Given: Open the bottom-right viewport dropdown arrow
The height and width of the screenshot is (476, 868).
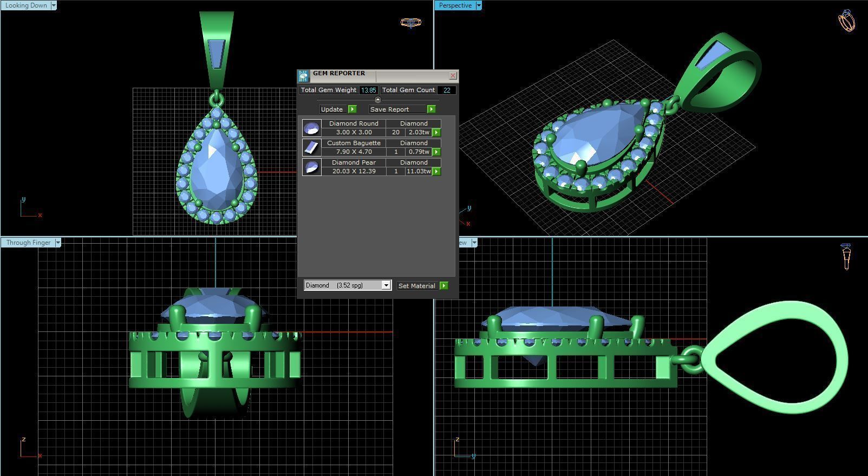Looking at the screenshot, I should (474, 243).
